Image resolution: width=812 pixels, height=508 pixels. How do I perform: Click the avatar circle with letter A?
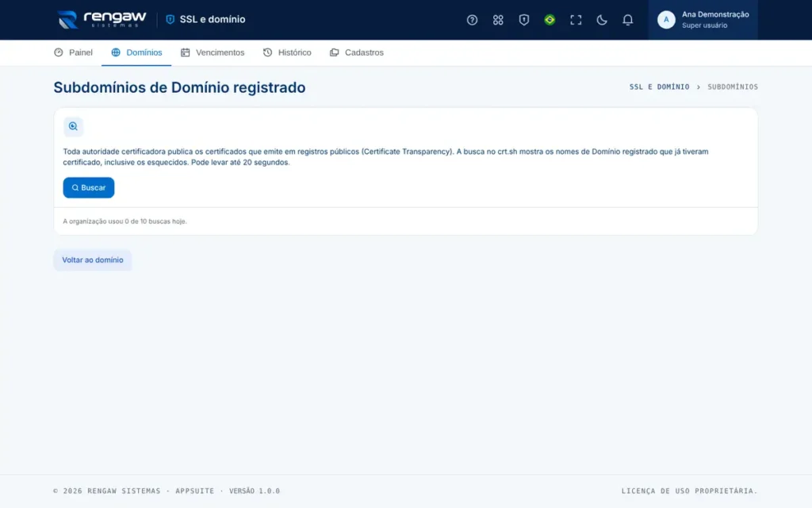666,20
